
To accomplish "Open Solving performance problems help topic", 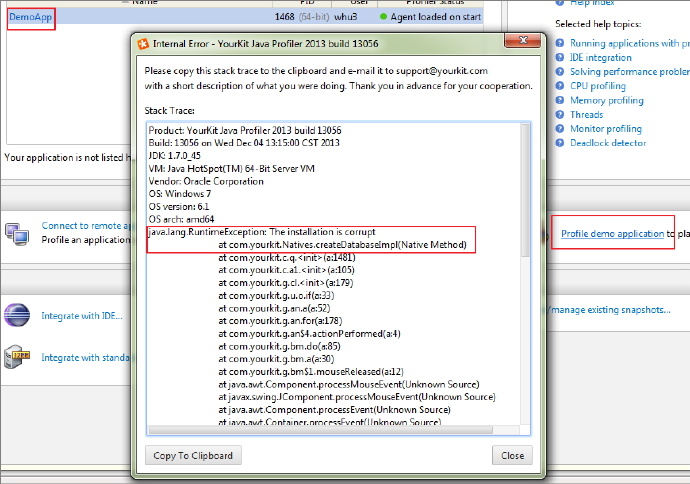I will coord(630,71).
